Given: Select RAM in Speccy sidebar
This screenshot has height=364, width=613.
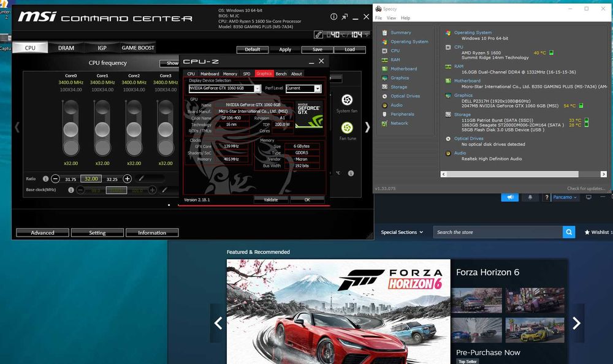Looking at the screenshot, I should [395, 60].
